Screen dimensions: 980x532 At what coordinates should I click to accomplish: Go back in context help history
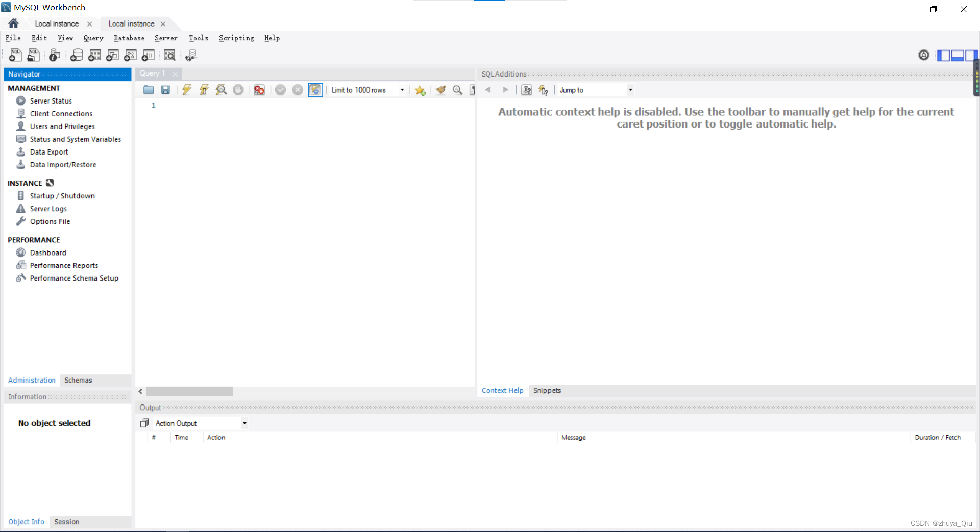[488, 90]
